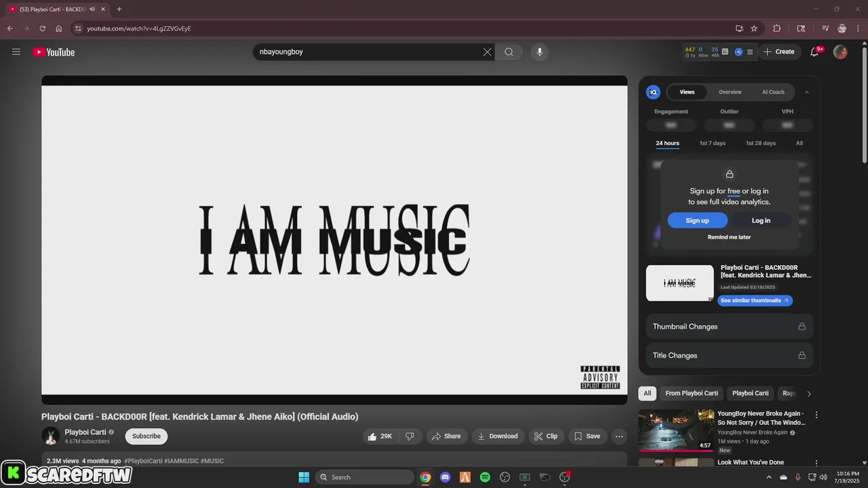Image resolution: width=868 pixels, height=488 pixels.
Task: Click the #PlayboiCarti hashtag
Action: 143,461
